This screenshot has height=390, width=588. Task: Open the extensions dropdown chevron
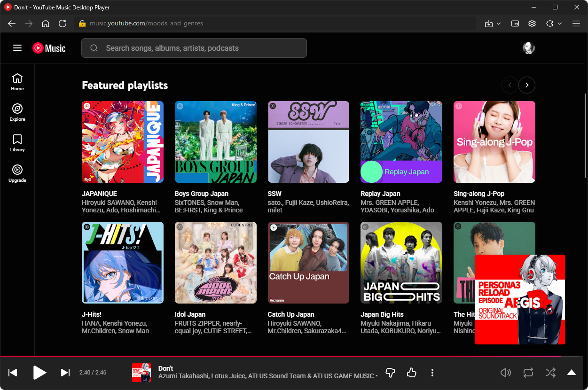pos(559,23)
